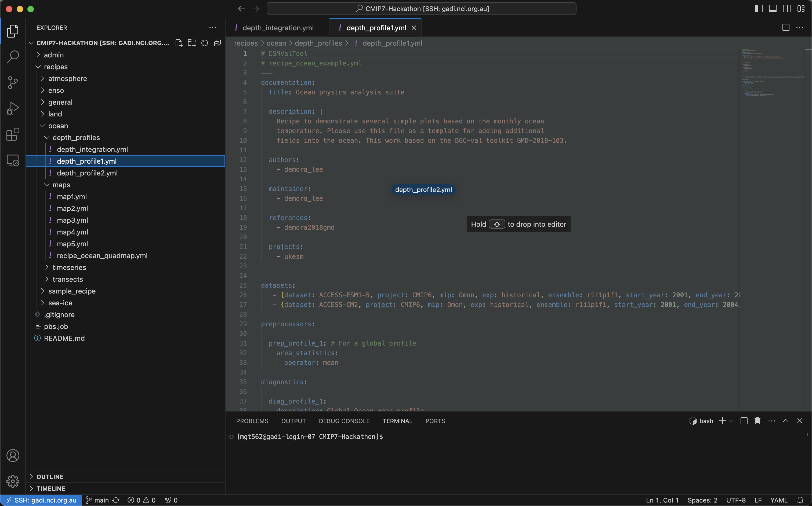
Task: Open recipe_ocean_quadmap.yml file
Action: click(125, 256)
